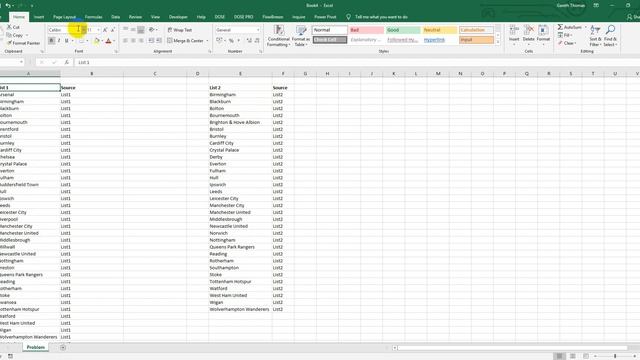Open the Power Pivot tab
Image resolution: width=640 pixels, height=360 pixels.
point(325,17)
